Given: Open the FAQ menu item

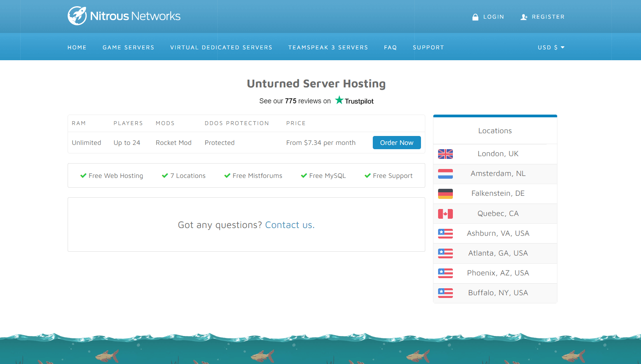Looking at the screenshot, I should (390, 47).
